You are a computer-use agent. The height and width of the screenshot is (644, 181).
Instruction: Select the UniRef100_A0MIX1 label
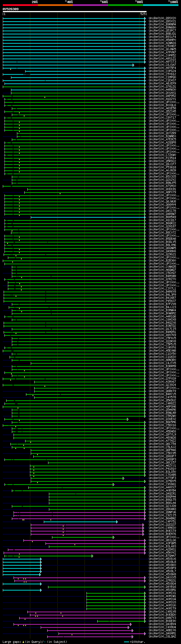(x=162, y=593)
